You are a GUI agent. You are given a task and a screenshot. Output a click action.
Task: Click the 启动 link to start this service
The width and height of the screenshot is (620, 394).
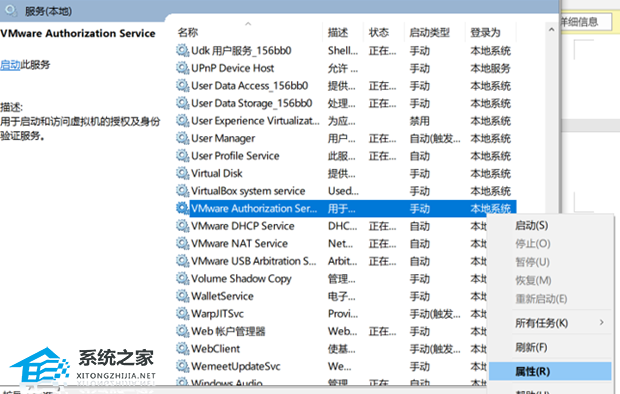pos(10,64)
